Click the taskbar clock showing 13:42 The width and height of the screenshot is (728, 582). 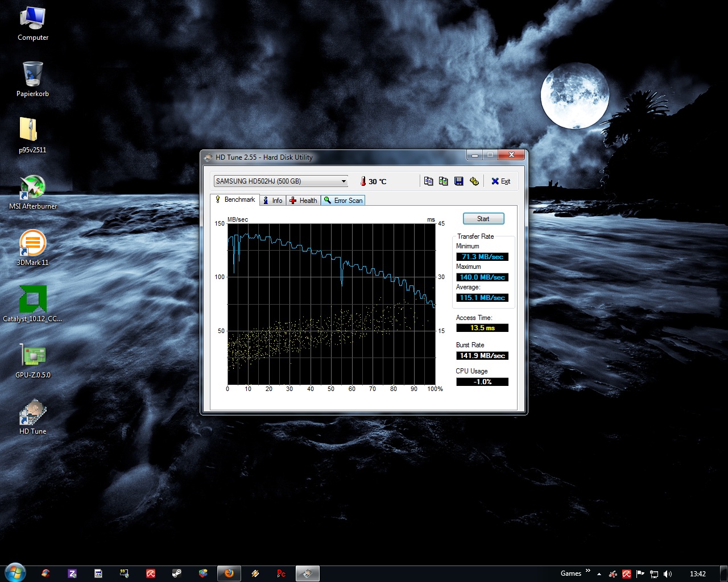[697, 574]
